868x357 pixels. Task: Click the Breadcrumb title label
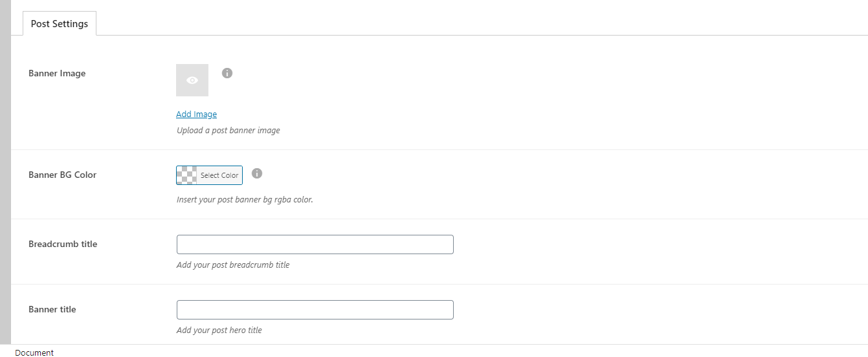click(63, 244)
